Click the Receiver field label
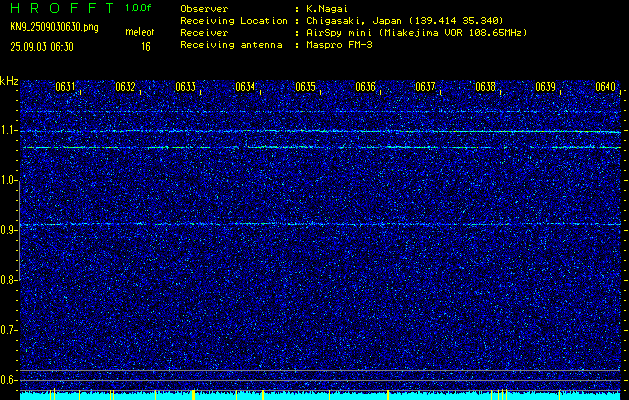Image resolution: width=629 pixels, height=400 pixels. click(x=204, y=32)
